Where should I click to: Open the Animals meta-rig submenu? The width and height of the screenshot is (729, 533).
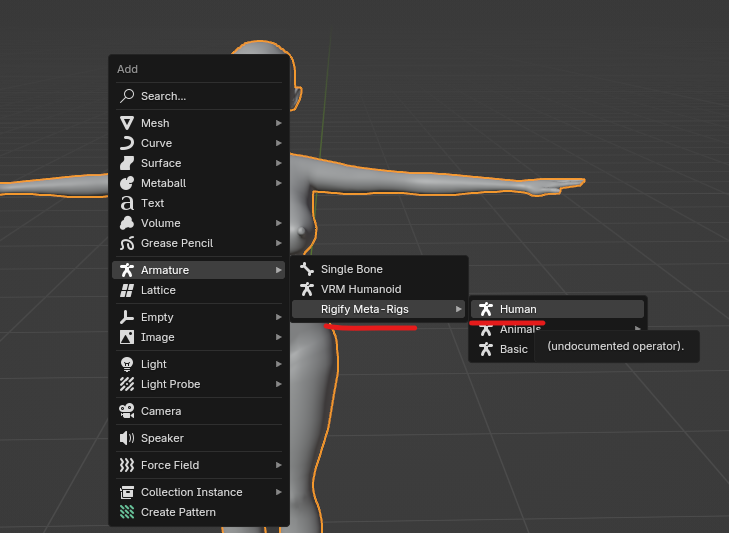pyautogui.click(x=520, y=329)
